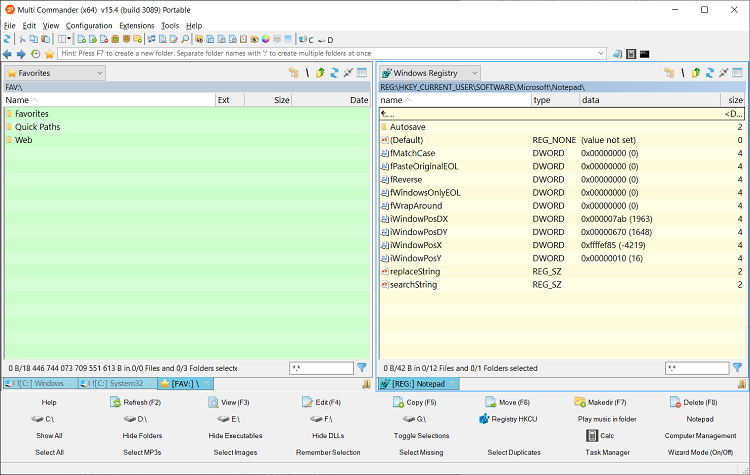Click the favorites star in the address toolbar
Image resolution: width=750 pixels, height=475 pixels.
point(49,54)
